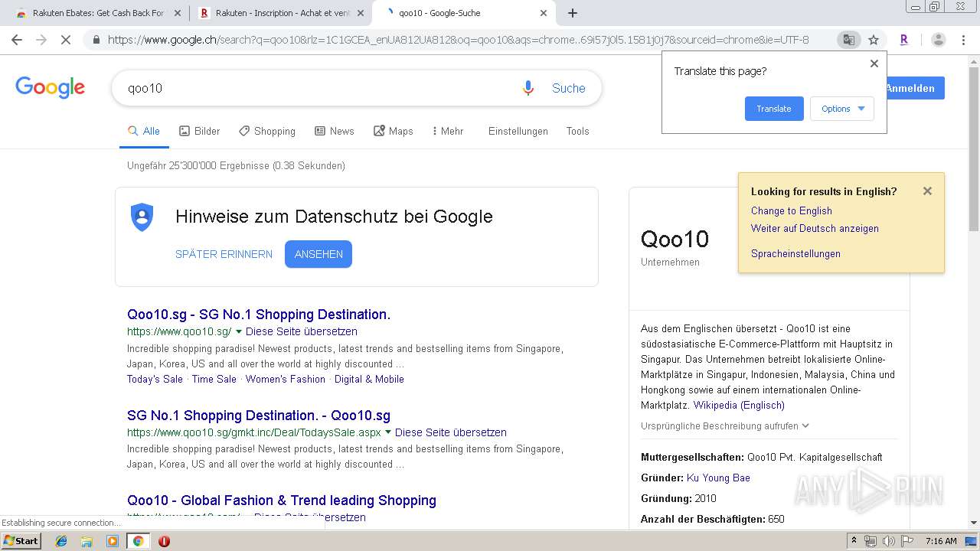Click the red Opera-style taskbar icon
Screen dimensions: 980x551
164,541
